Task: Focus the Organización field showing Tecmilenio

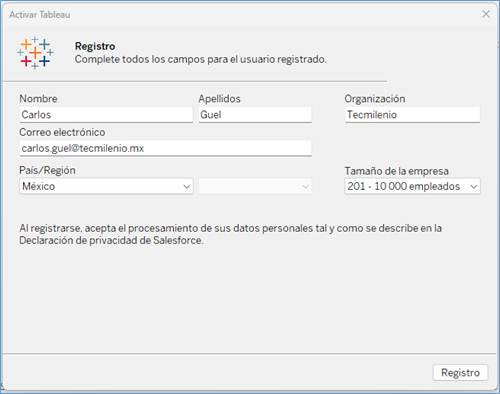Action: tap(412, 115)
